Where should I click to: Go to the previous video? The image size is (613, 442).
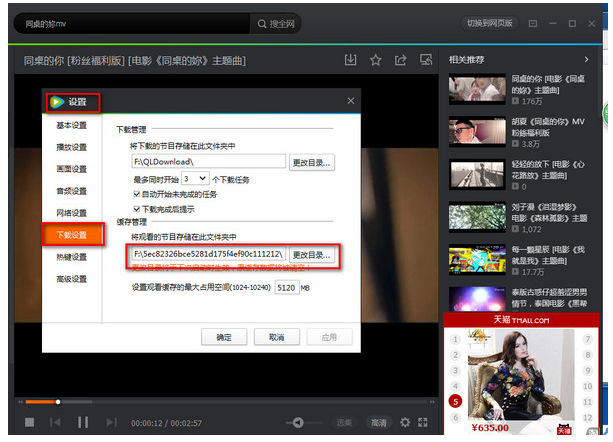tap(55, 422)
